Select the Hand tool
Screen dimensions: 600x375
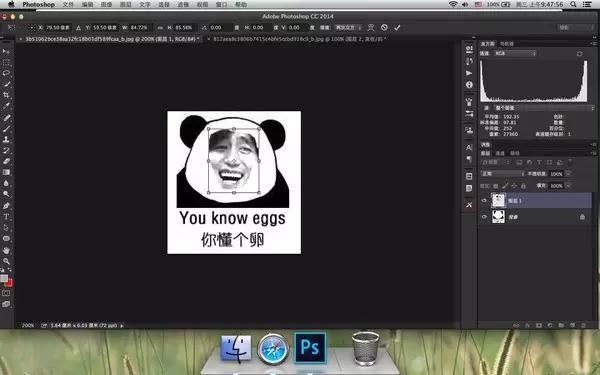point(6,250)
